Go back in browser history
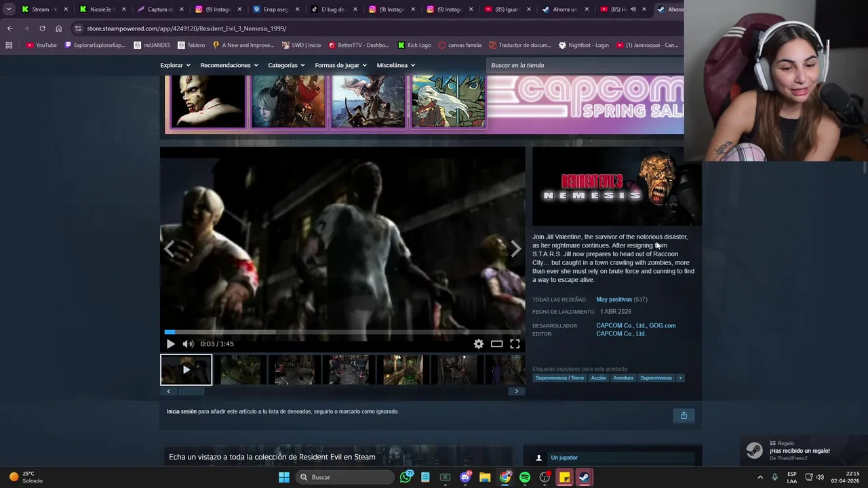 point(9,28)
